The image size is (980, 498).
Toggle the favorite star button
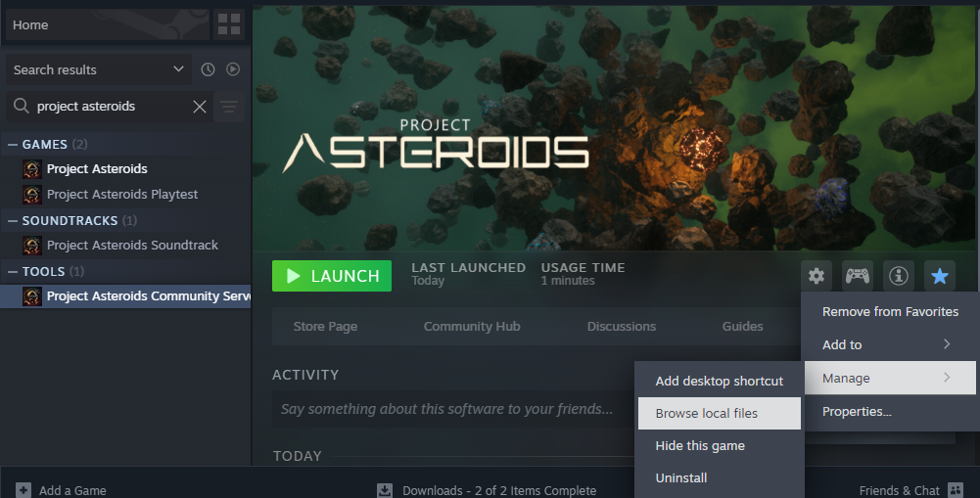pyautogui.click(x=939, y=276)
